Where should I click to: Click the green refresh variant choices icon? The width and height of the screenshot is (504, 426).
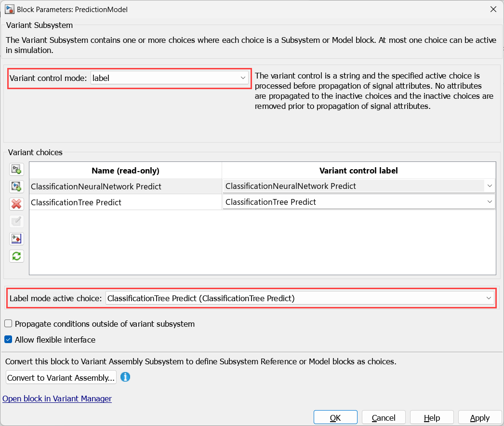(16, 256)
